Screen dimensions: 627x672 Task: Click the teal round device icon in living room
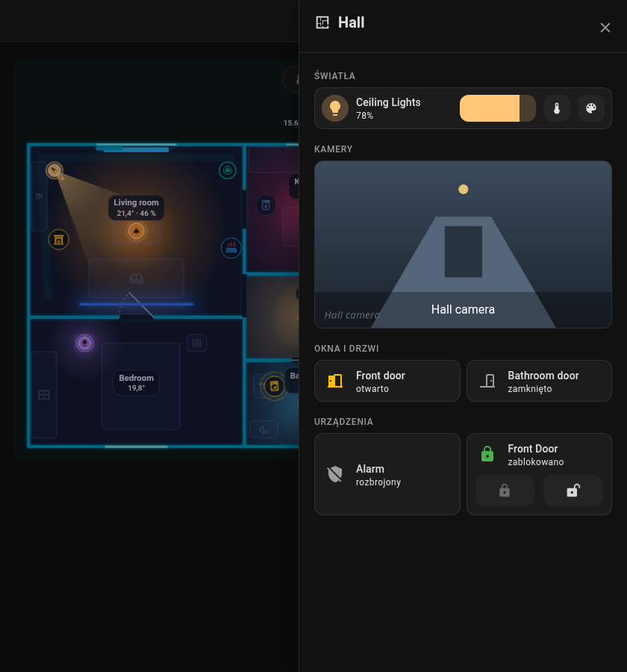pyautogui.click(x=228, y=170)
